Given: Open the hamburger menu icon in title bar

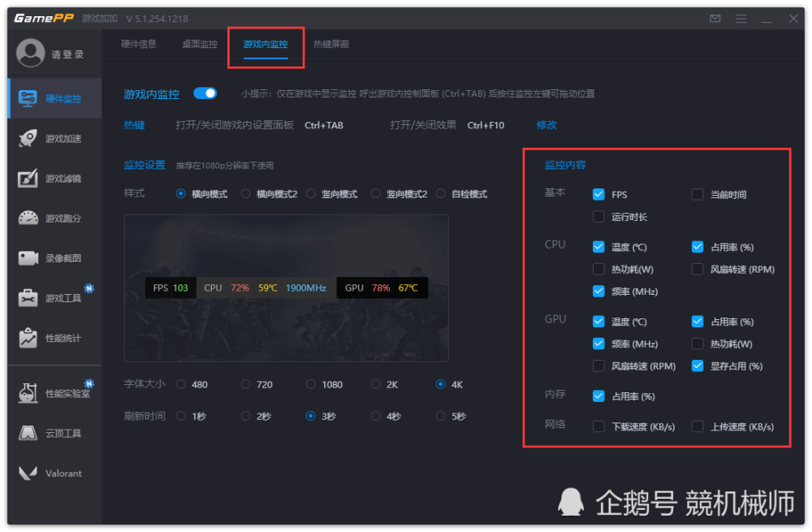Looking at the screenshot, I should click(741, 19).
